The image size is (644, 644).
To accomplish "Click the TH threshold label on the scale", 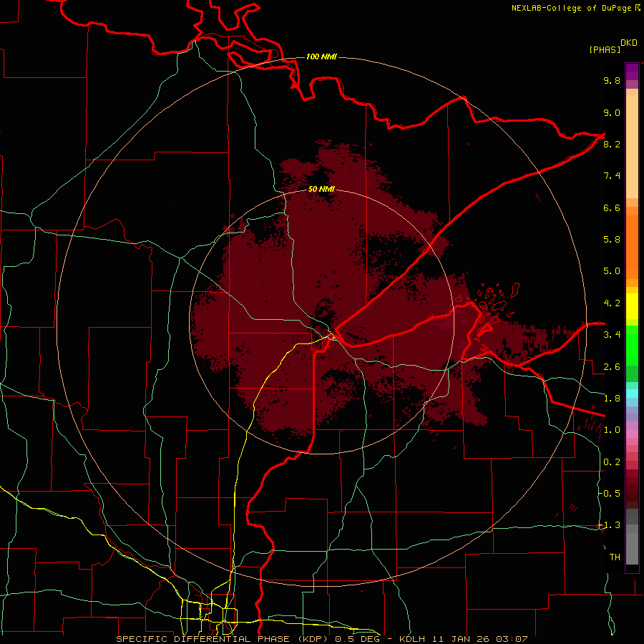I will [x=615, y=557].
